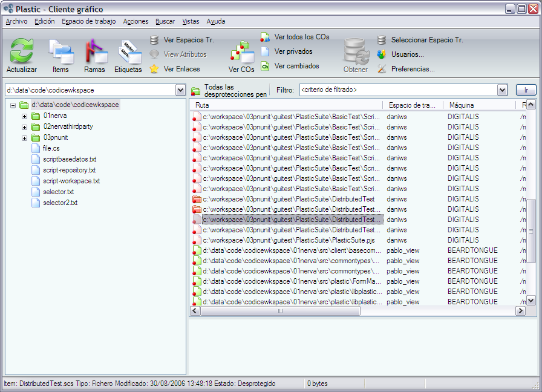Select selector.txt in the tree

click(59, 192)
